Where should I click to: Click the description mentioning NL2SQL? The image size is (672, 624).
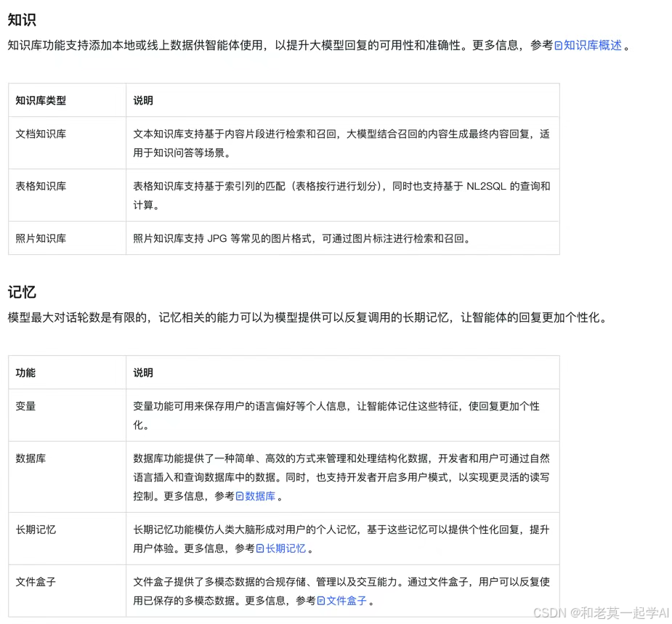(341, 195)
